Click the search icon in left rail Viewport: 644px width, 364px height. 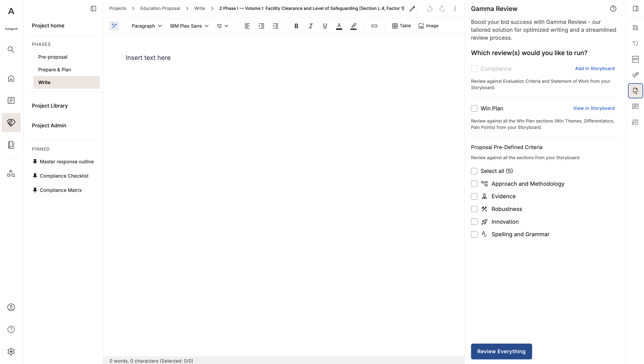pos(11,49)
